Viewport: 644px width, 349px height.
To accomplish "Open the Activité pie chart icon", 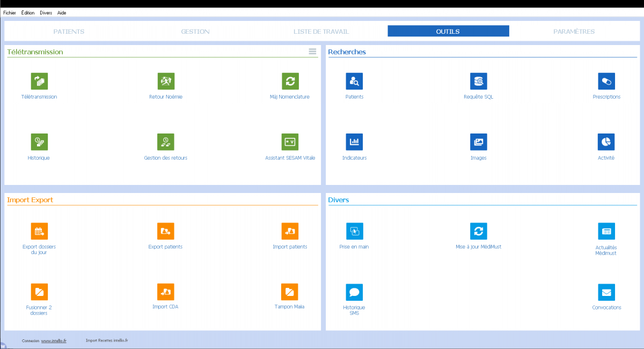I will pos(606,142).
